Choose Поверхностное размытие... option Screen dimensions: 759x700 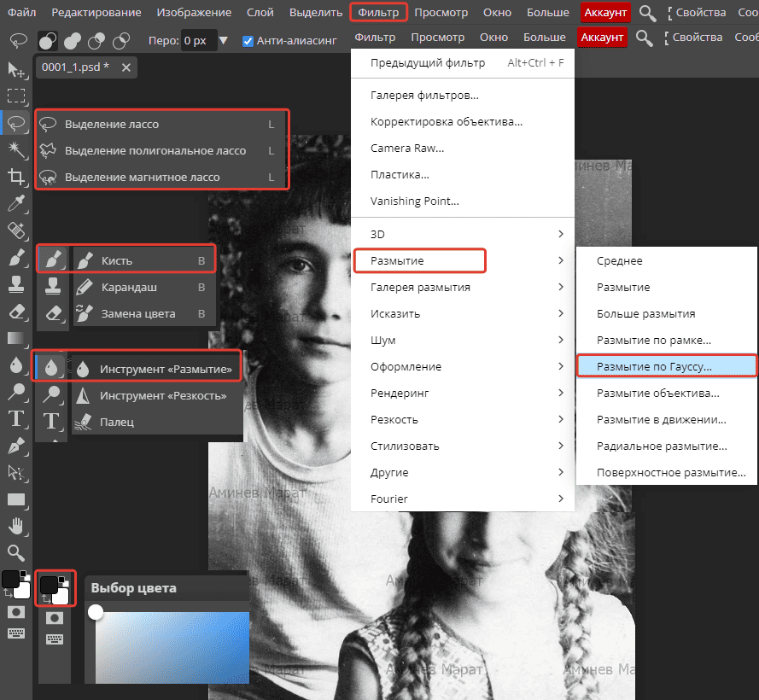(667, 472)
